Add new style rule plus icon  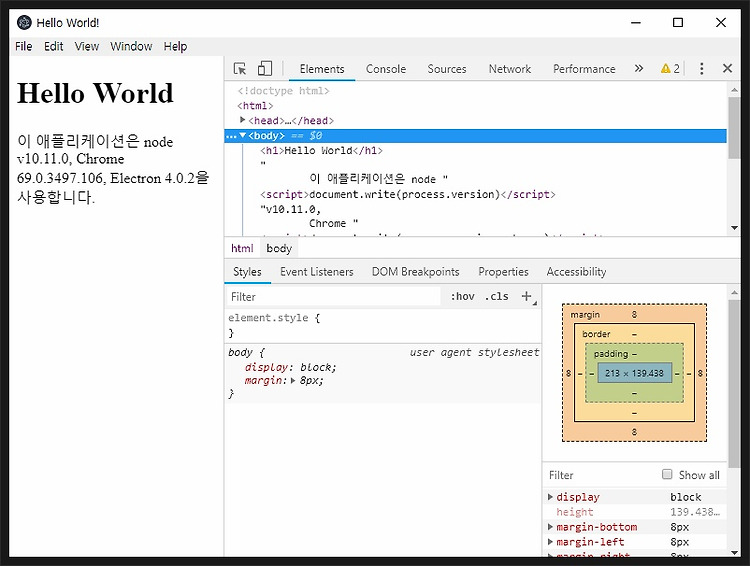click(x=527, y=297)
